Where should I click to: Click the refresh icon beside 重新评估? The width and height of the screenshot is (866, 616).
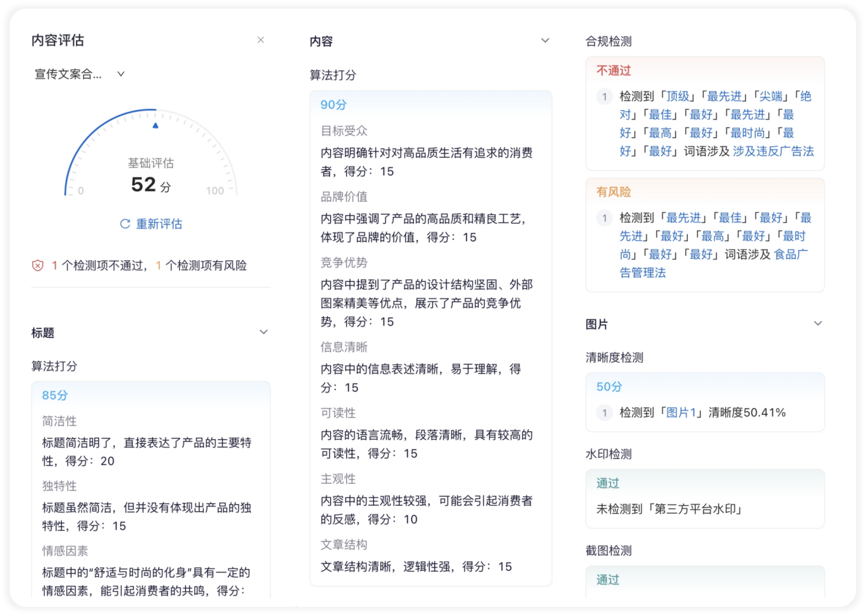(x=125, y=224)
